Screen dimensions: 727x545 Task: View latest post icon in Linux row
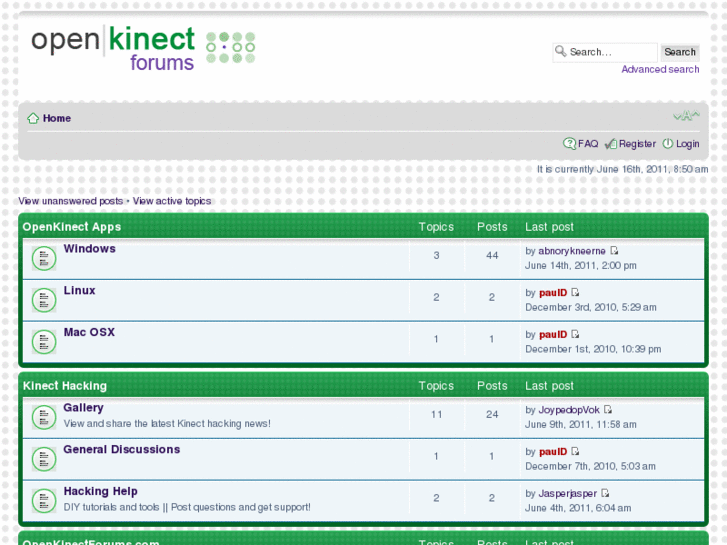pos(575,293)
